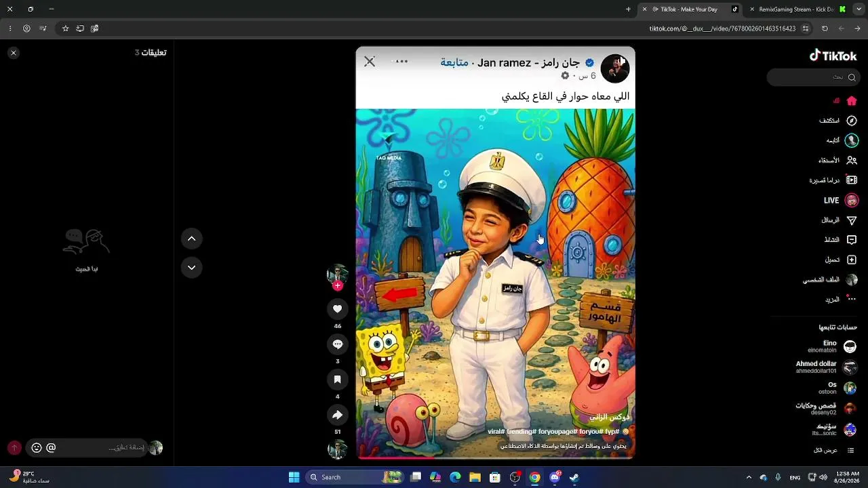
Task: Click the search magnifier in TikTok search
Action: tap(852, 77)
